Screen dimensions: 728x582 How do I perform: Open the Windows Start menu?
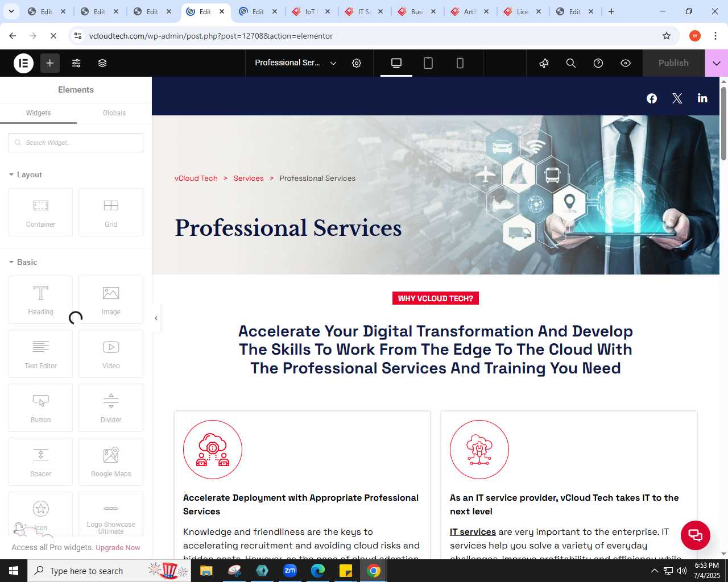[x=14, y=571]
